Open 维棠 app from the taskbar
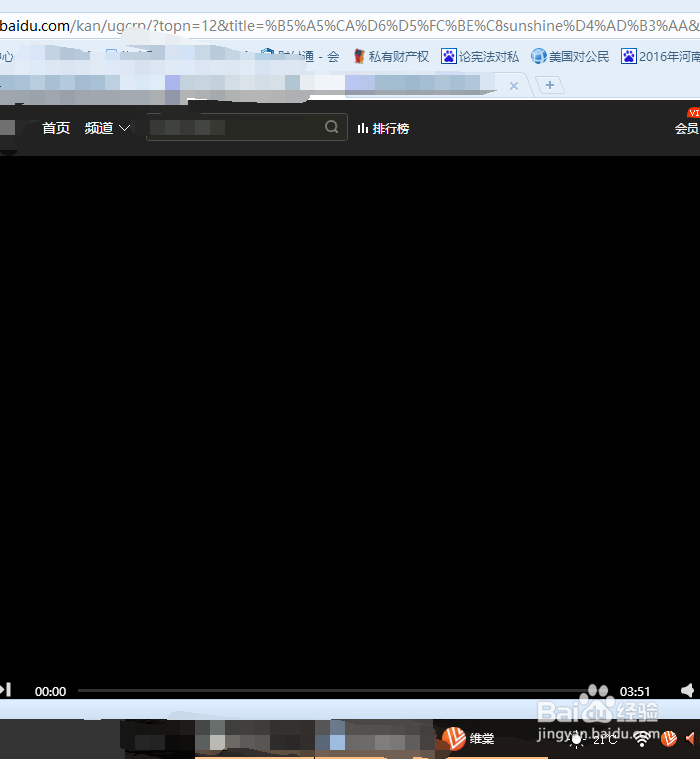Screen dimensions: 700x759 (468, 739)
